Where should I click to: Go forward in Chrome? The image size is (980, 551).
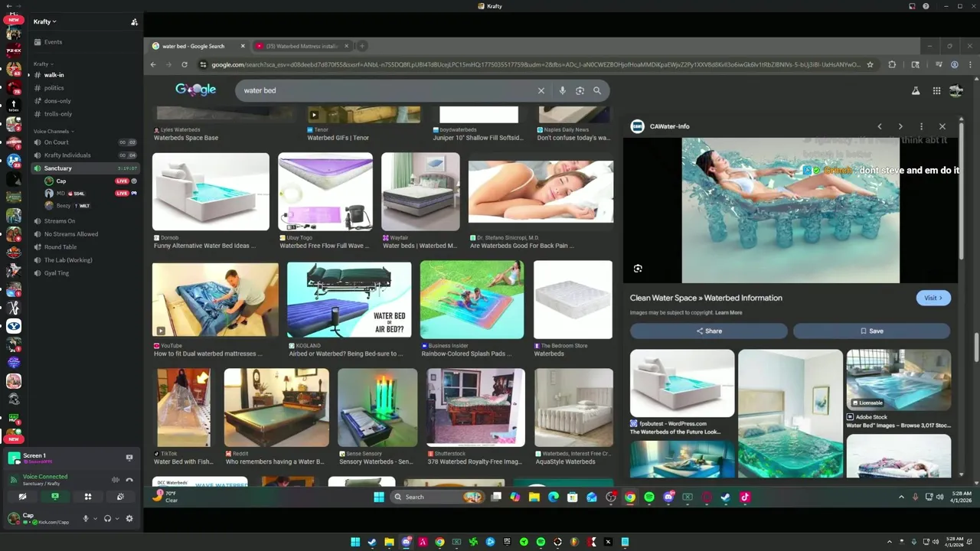[168, 65]
